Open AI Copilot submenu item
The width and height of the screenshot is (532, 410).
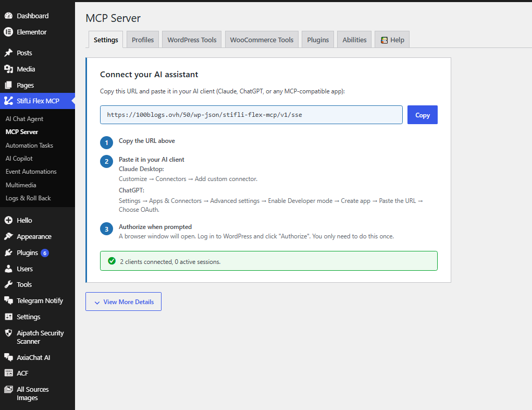pyautogui.click(x=19, y=159)
